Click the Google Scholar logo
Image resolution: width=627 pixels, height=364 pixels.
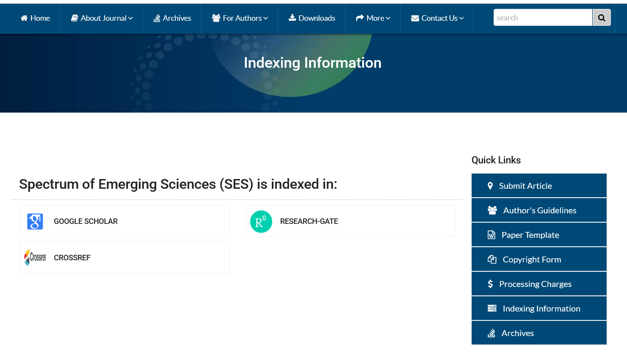35,221
